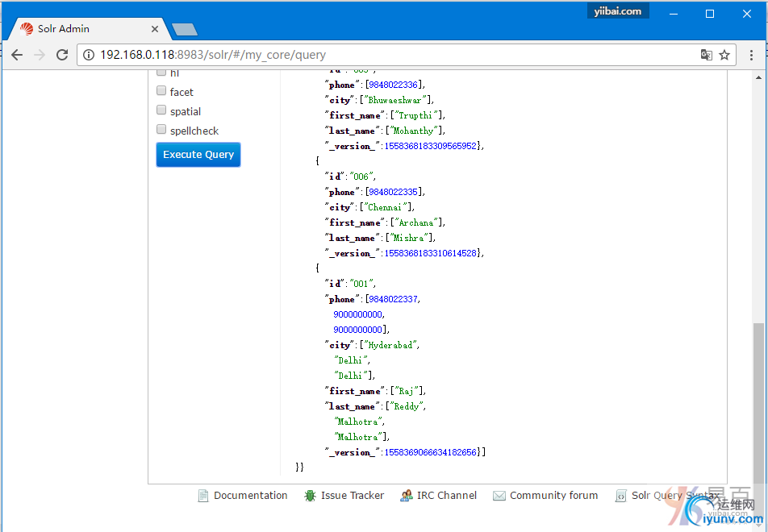The height and width of the screenshot is (532, 768).
Task: Click version number 1558368183309565952
Action: 431,146
